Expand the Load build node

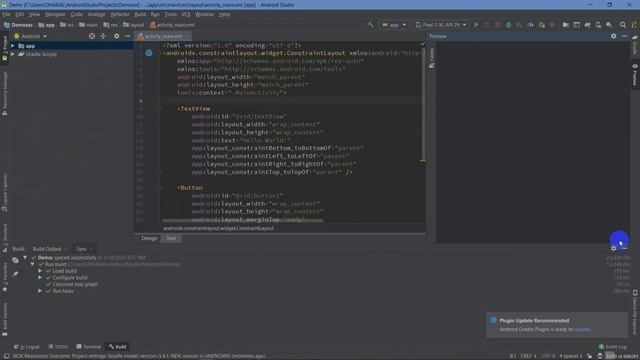coord(40,271)
